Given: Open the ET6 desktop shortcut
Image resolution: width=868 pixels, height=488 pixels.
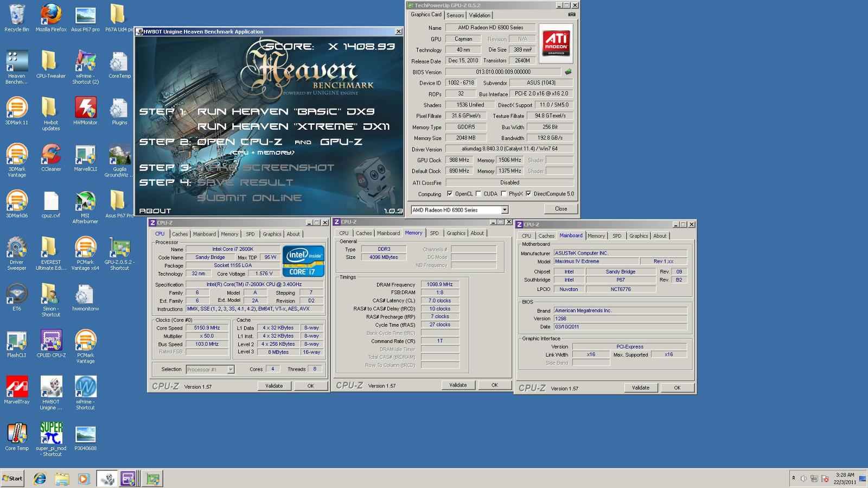Looking at the screenshot, I should (17, 298).
